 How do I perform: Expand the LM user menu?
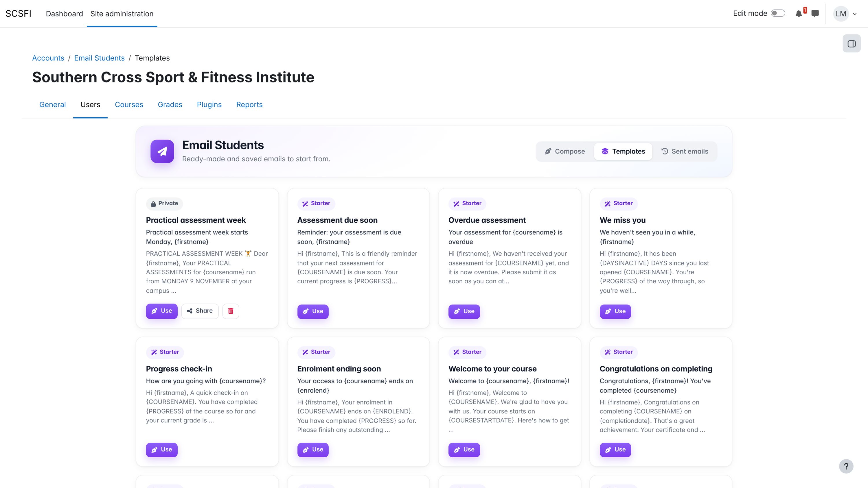pos(845,14)
